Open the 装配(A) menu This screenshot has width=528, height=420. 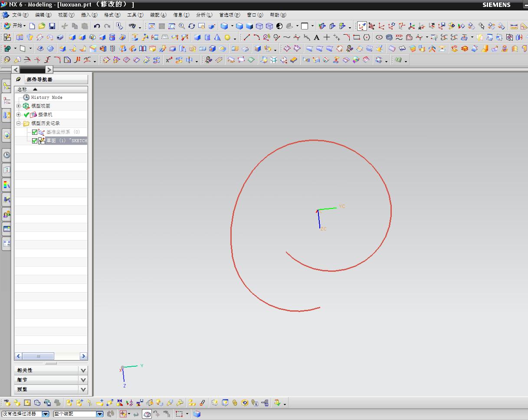click(x=158, y=15)
